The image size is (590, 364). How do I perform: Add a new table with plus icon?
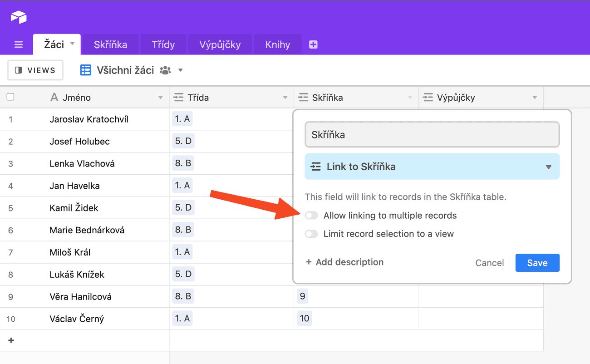click(313, 44)
